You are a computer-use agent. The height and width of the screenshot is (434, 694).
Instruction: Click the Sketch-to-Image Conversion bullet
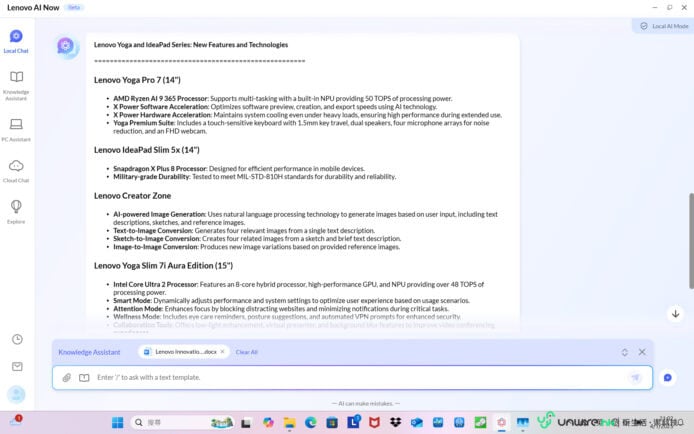pos(257,238)
